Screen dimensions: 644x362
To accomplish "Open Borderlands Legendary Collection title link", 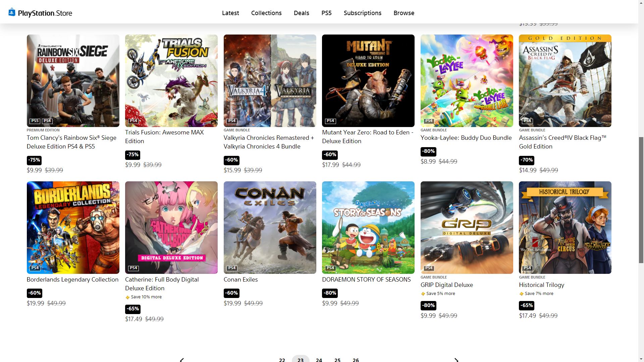I will point(72,280).
